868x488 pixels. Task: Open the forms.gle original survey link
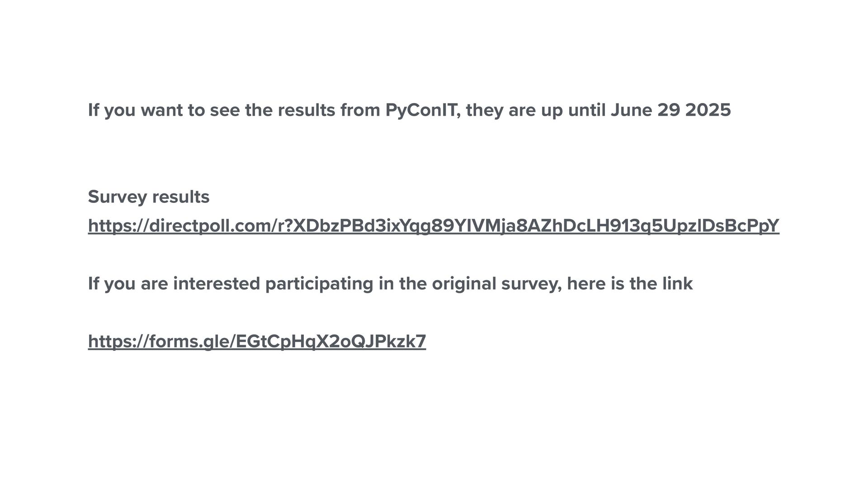pos(257,341)
